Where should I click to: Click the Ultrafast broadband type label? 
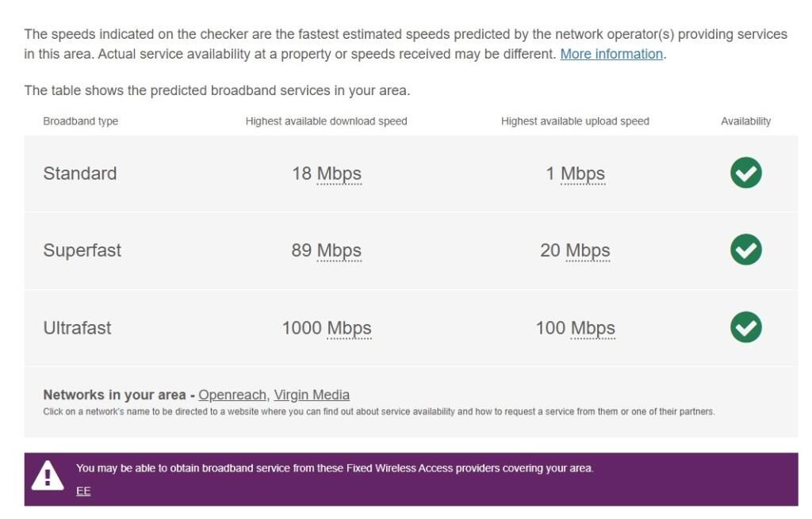pyautogui.click(x=78, y=328)
